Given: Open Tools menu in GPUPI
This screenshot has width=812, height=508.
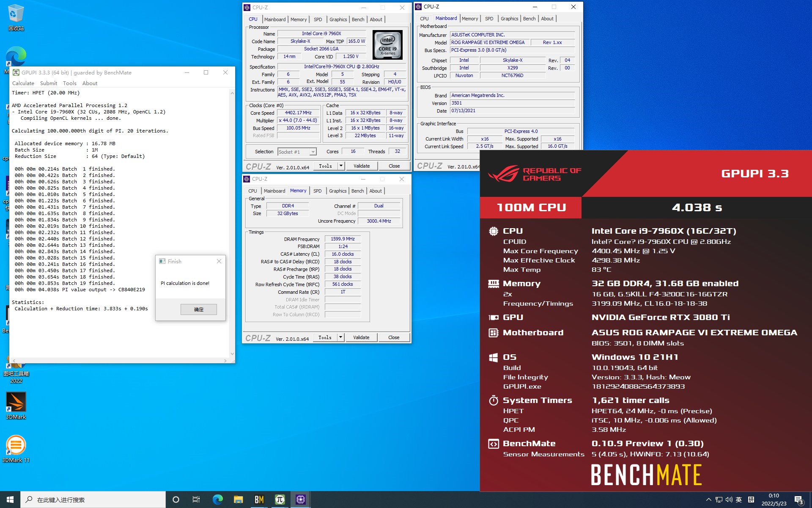Looking at the screenshot, I should [70, 83].
